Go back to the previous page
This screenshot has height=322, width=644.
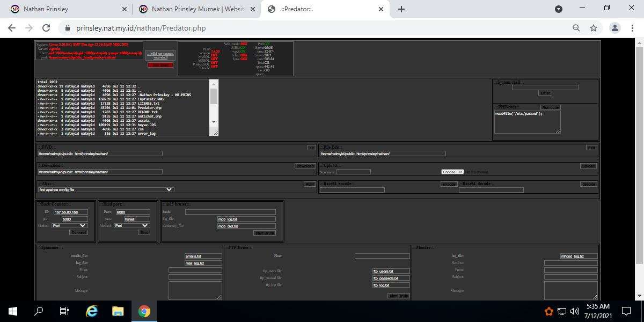click(x=12, y=28)
